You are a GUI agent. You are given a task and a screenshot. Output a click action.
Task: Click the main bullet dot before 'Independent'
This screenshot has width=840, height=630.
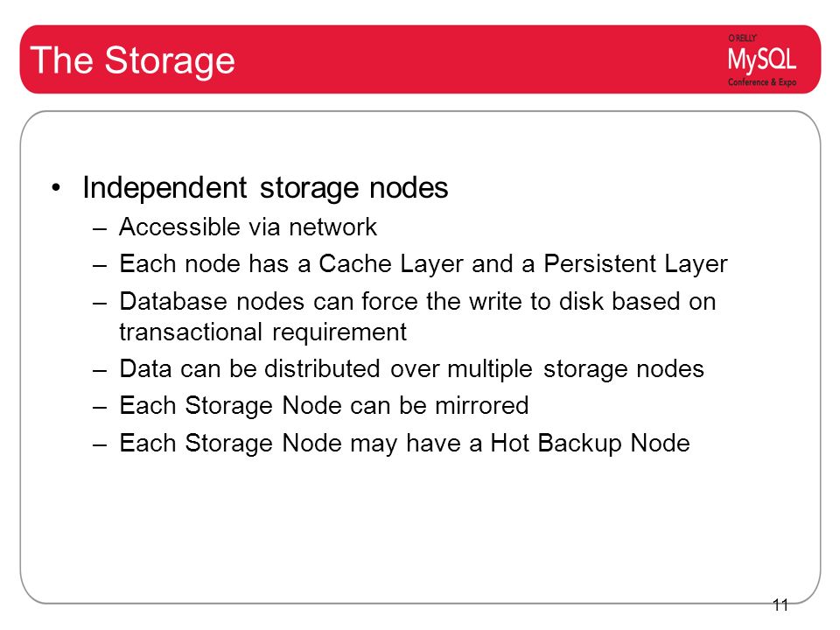56,189
